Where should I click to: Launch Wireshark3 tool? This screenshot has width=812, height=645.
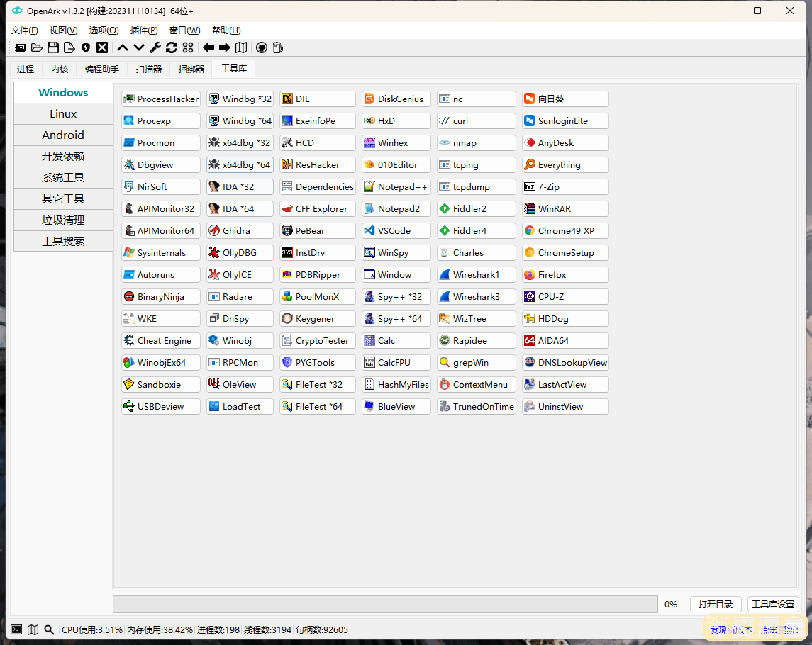tap(477, 296)
